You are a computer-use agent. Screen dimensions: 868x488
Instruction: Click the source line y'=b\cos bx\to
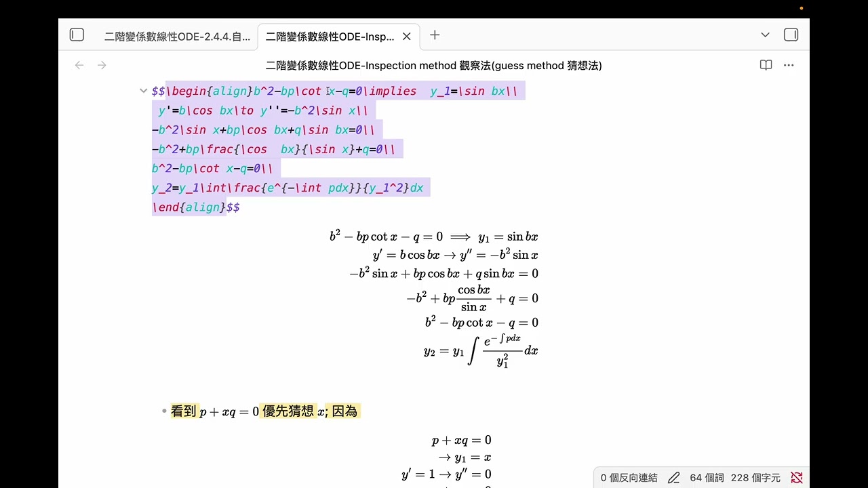coord(263,110)
